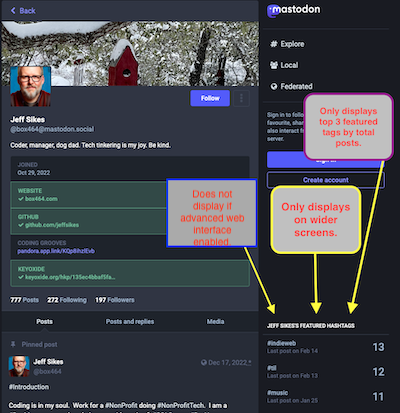Click the verified checkmark beside the keyoxide link

pyautogui.click(x=21, y=277)
